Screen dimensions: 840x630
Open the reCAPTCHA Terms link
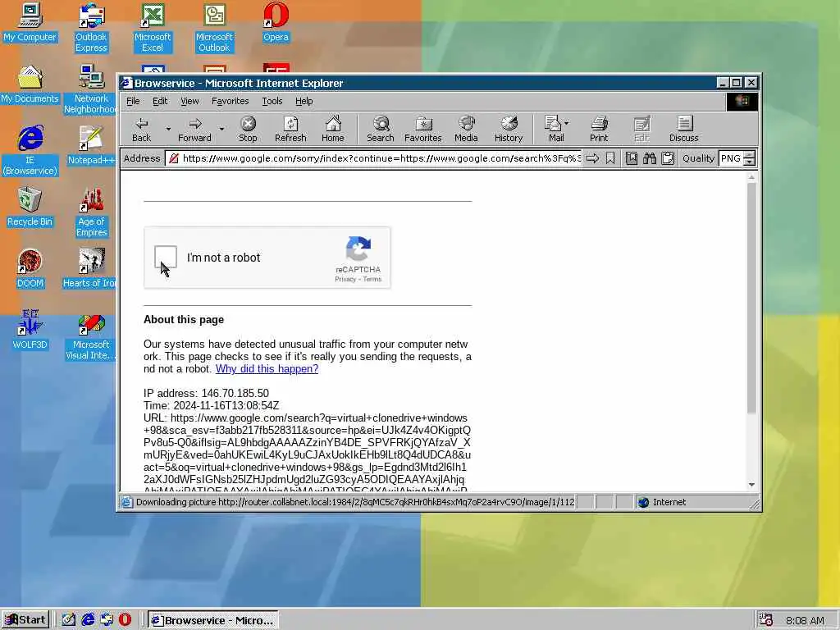click(x=372, y=279)
